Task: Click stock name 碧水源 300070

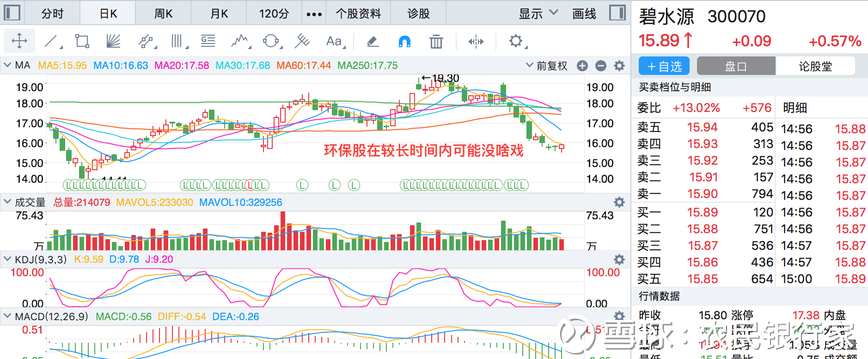Action: point(702,17)
